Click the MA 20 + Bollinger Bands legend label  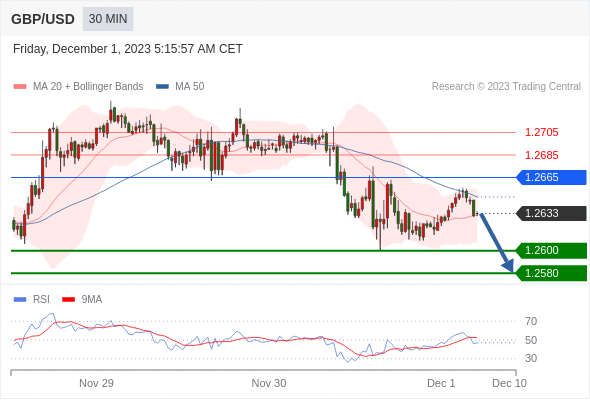click(x=88, y=87)
